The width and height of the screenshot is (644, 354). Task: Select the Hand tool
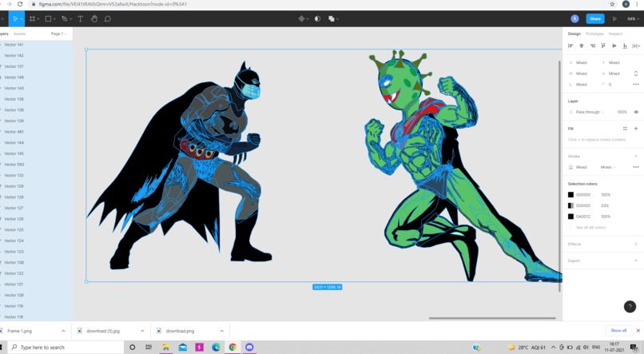[x=94, y=19]
